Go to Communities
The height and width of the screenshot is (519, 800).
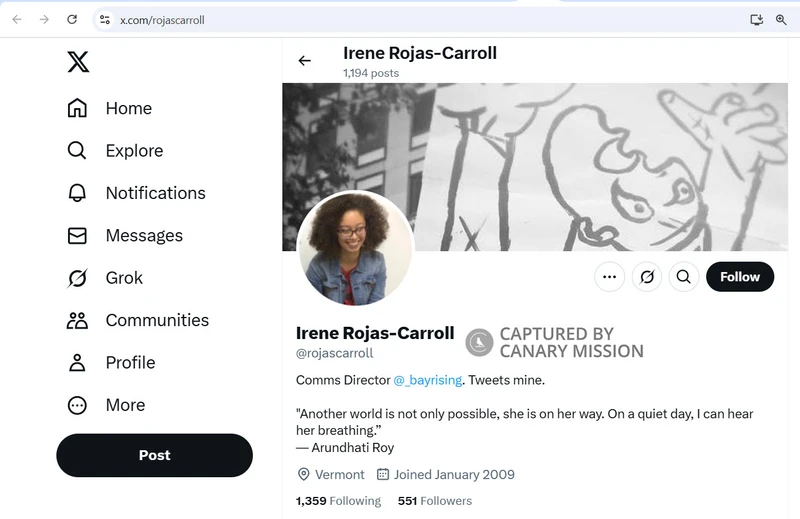click(138, 320)
